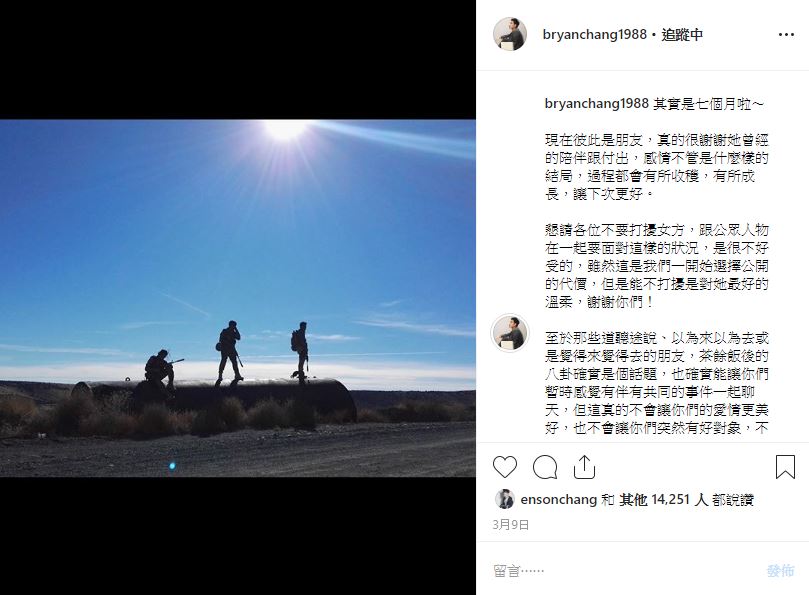This screenshot has width=809, height=595.
Task: Open comments via speech bubble icon
Action: coord(545,467)
